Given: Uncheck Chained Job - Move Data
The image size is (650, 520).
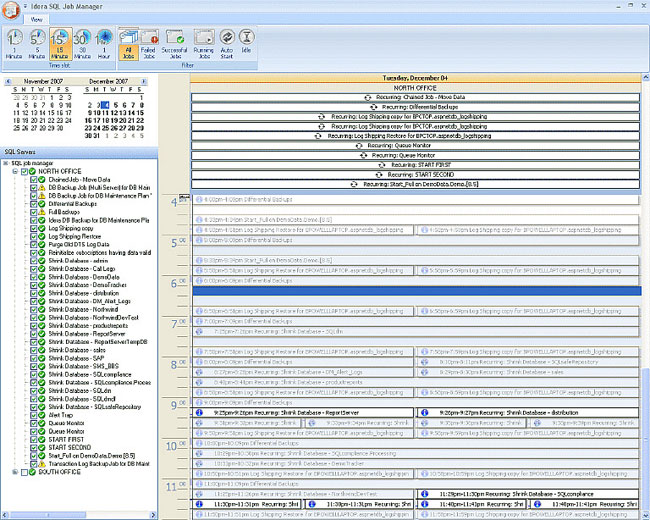Looking at the screenshot, I should click(34, 180).
